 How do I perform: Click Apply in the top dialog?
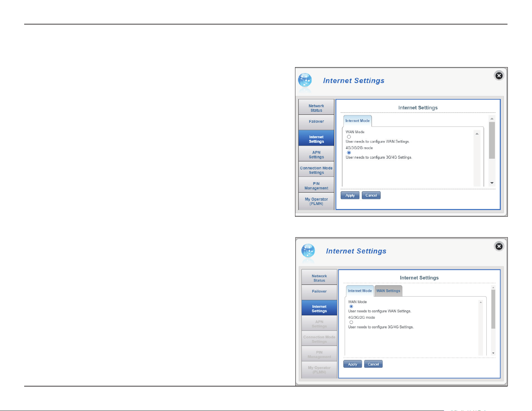[x=350, y=195]
